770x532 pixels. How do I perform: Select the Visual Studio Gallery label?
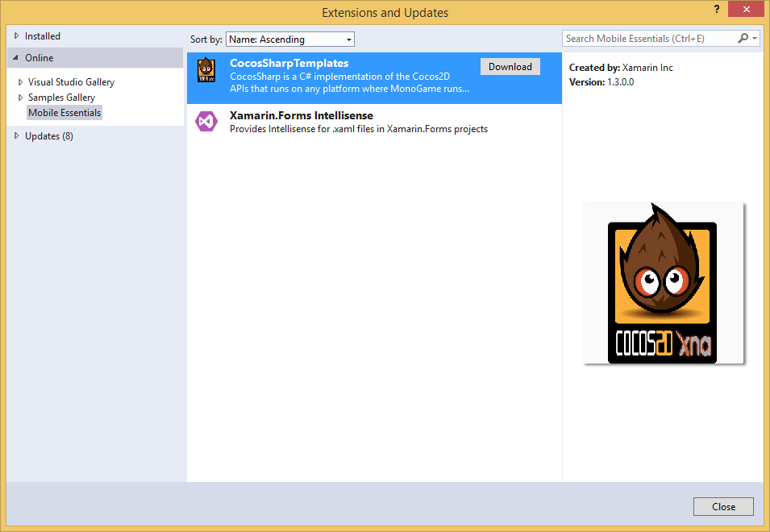[71, 82]
